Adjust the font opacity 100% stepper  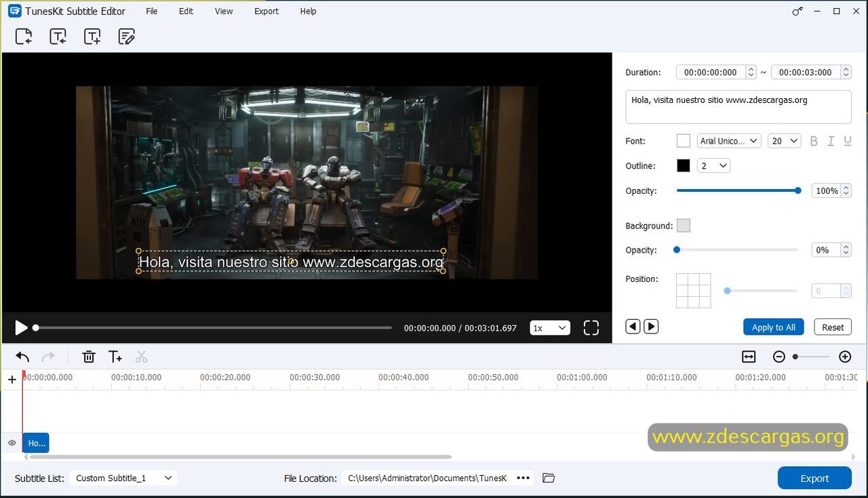click(846, 191)
